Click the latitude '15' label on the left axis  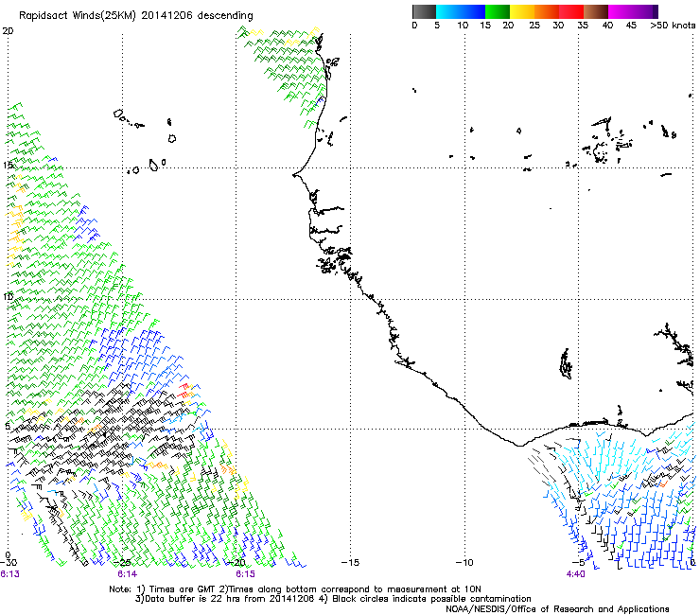coord(8,166)
